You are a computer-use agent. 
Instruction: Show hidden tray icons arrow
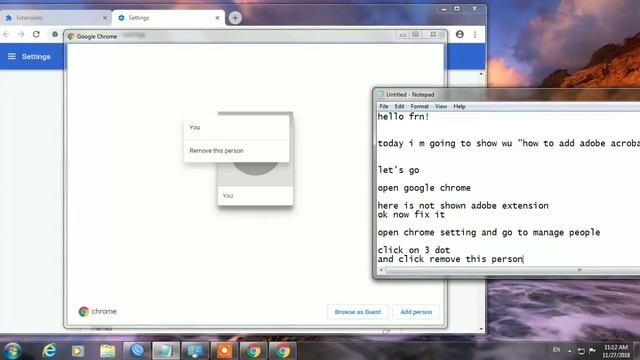pos(569,351)
